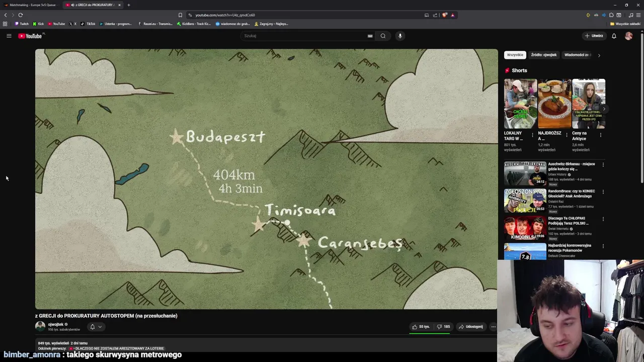Viewport: 644px width, 362px height.
Task: Dislike the video with the thumbs down
Action: pyautogui.click(x=443, y=327)
